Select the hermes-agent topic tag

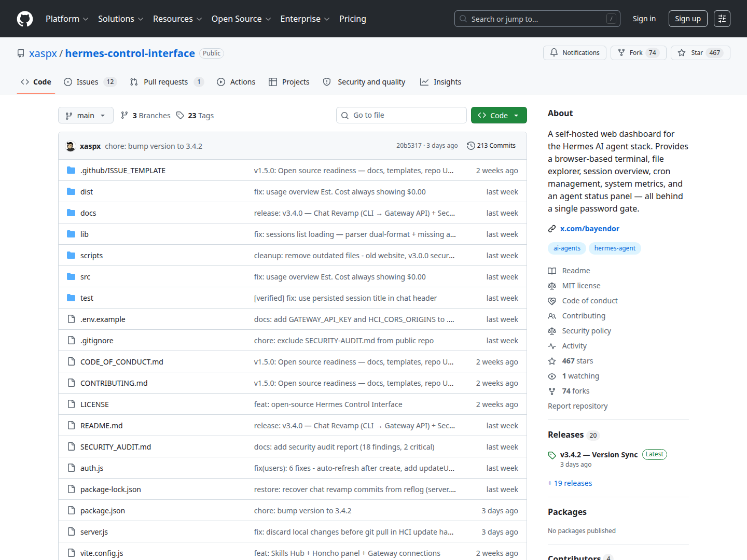(615, 248)
